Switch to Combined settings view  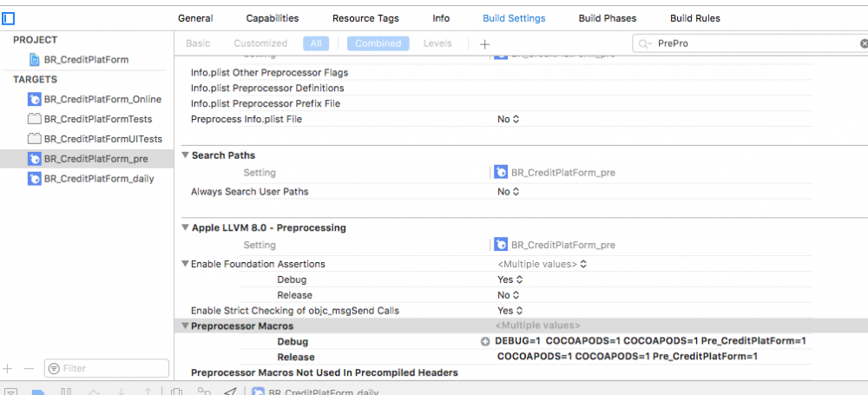tap(378, 43)
